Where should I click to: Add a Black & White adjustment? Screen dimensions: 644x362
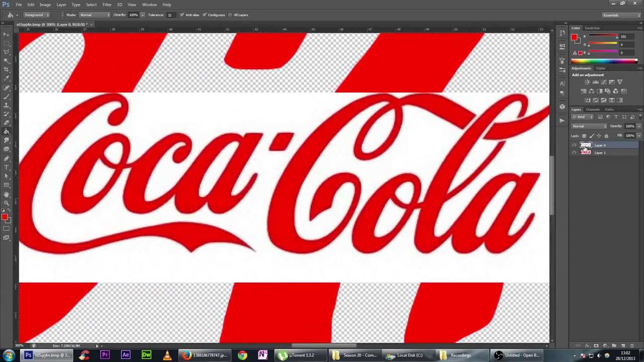(600, 91)
